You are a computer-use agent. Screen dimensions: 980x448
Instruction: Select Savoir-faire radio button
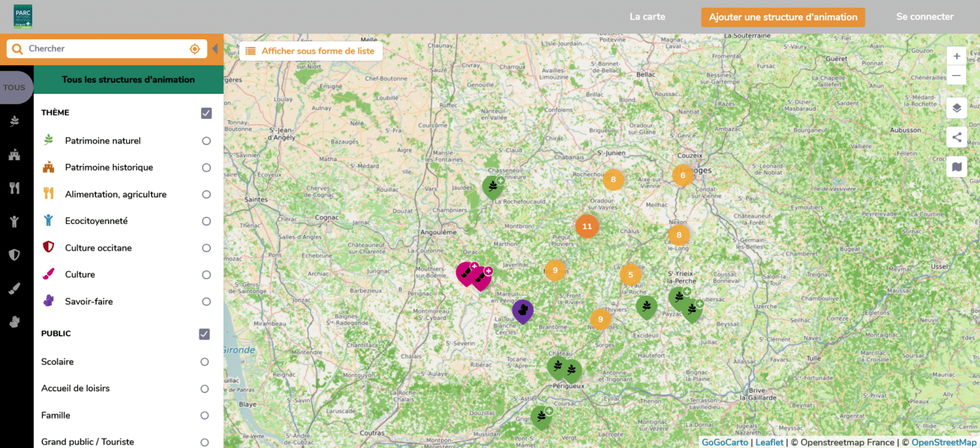tap(206, 302)
